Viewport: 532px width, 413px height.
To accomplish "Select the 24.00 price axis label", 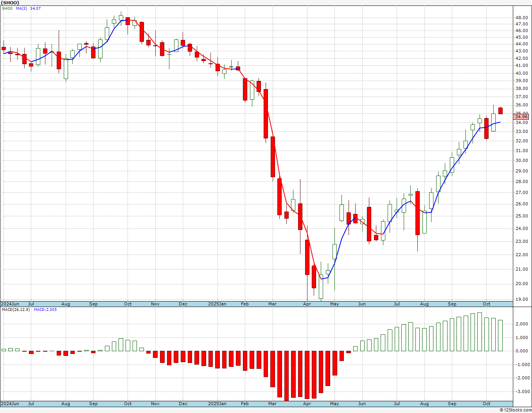I will tap(521, 228).
